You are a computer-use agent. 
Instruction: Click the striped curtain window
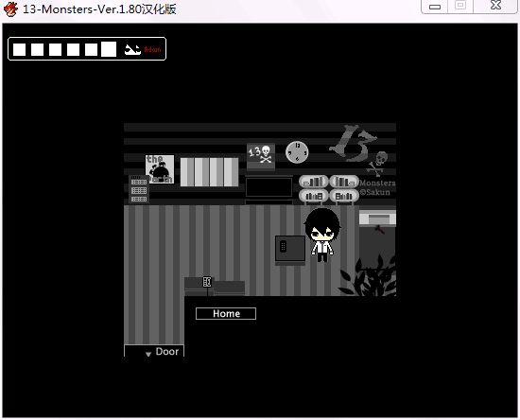tap(209, 172)
